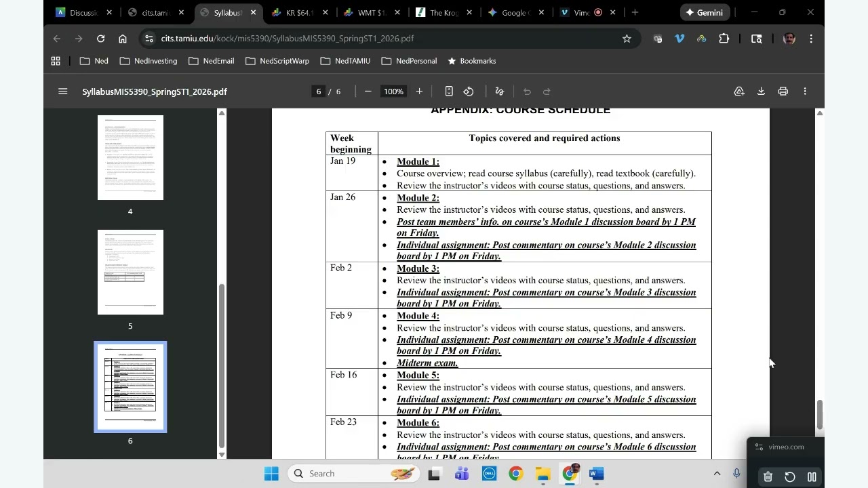868x488 pixels.
Task: Delete the Vimeo recording with trash icon
Action: click(x=768, y=477)
